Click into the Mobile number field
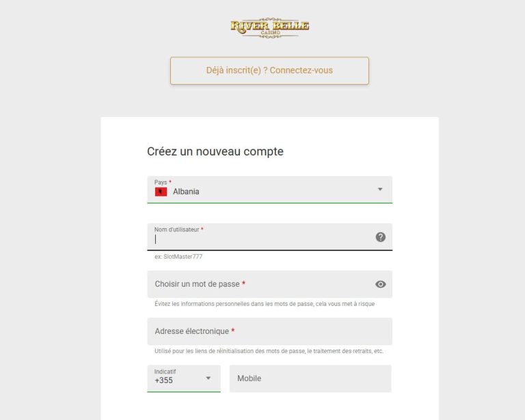 pyautogui.click(x=310, y=378)
